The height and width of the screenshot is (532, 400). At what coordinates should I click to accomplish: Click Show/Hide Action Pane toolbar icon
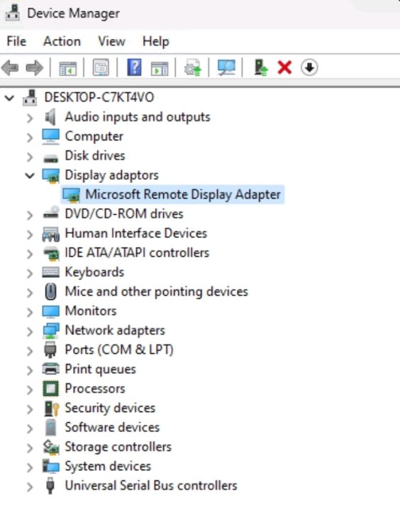coord(160,68)
